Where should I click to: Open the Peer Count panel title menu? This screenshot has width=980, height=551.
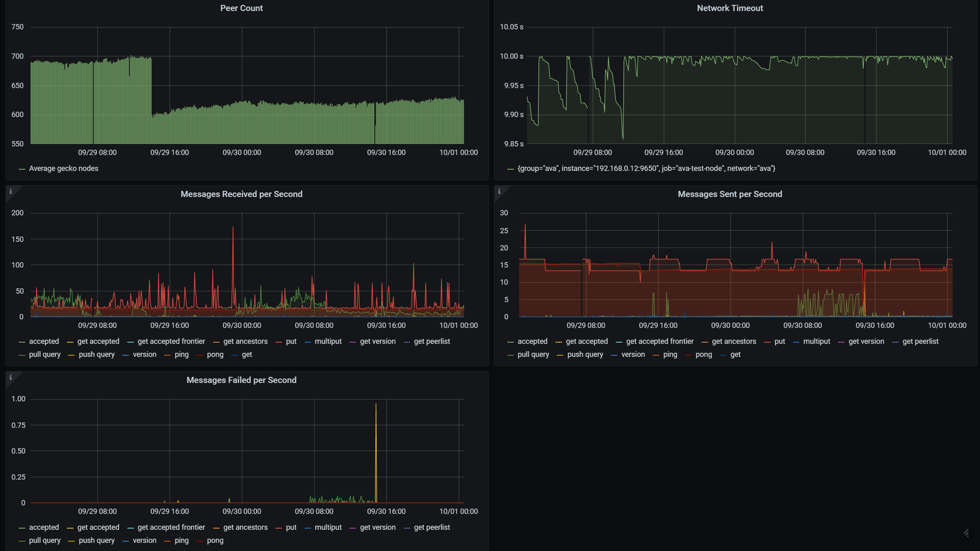[242, 8]
